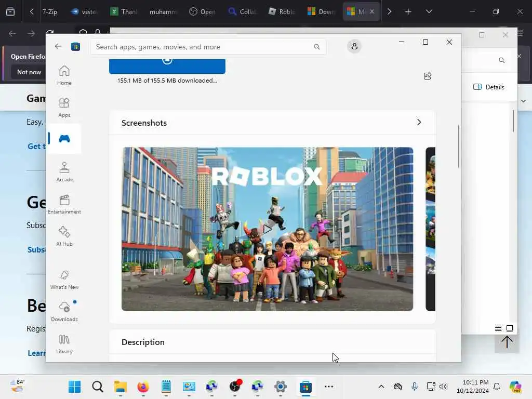Go back in Microsoft Store
This screenshot has width=532, height=399.
[58, 46]
